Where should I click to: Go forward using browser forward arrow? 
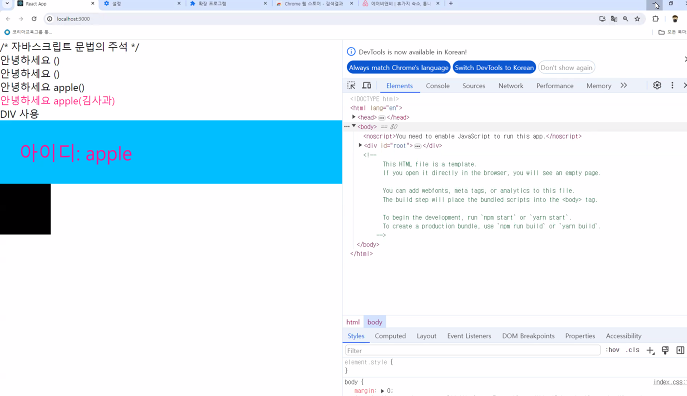click(21, 19)
